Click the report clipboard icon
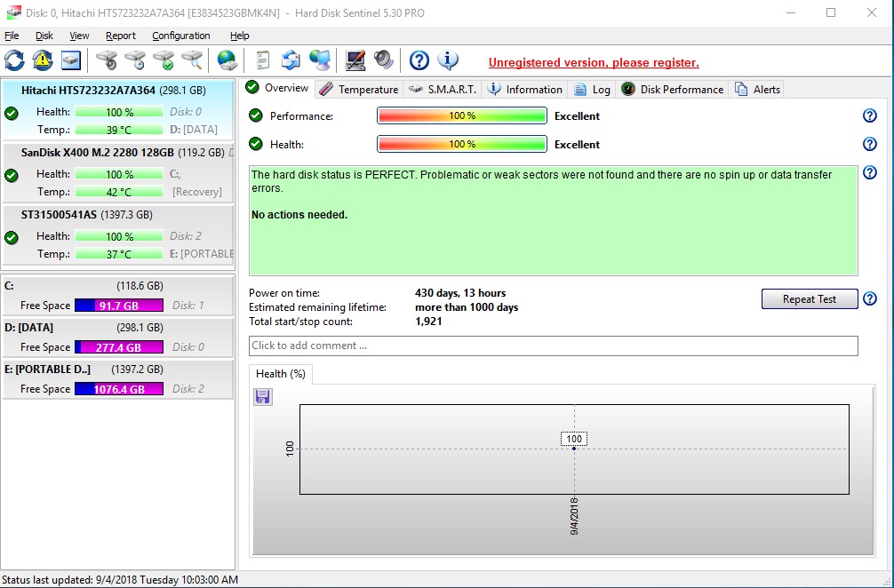This screenshot has height=588, width=894. (262, 60)
